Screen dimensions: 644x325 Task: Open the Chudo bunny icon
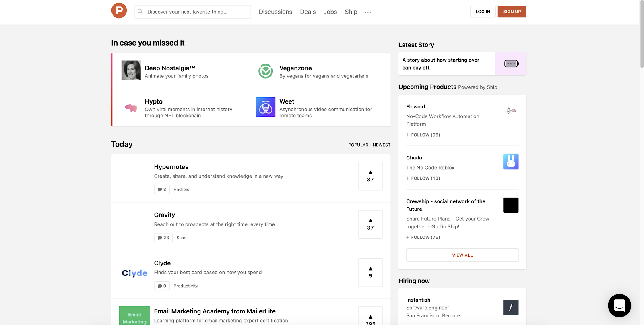(511, 161)
